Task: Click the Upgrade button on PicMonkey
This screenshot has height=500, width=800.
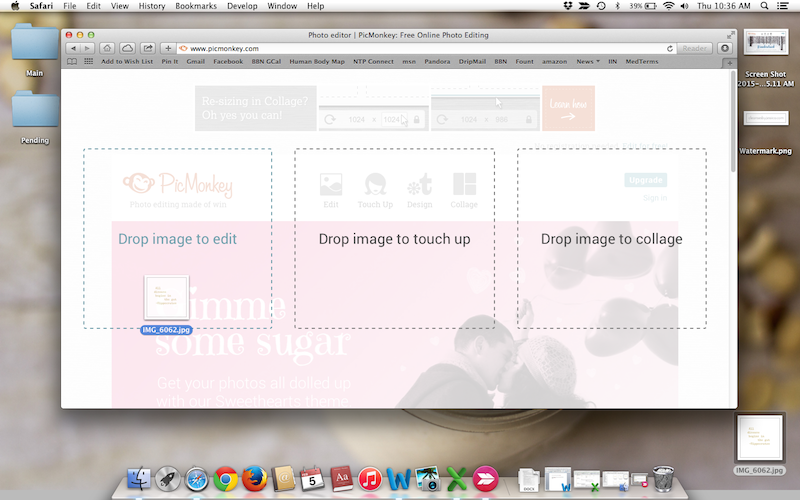Action: (x=645, y=180)
